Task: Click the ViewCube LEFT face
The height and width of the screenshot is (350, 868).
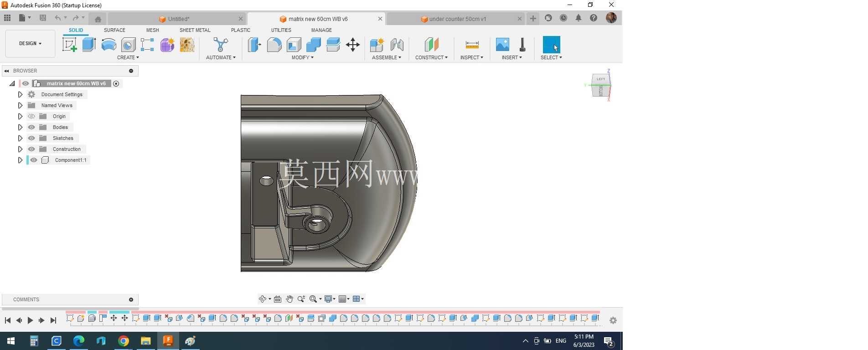Action: [601, 80]
